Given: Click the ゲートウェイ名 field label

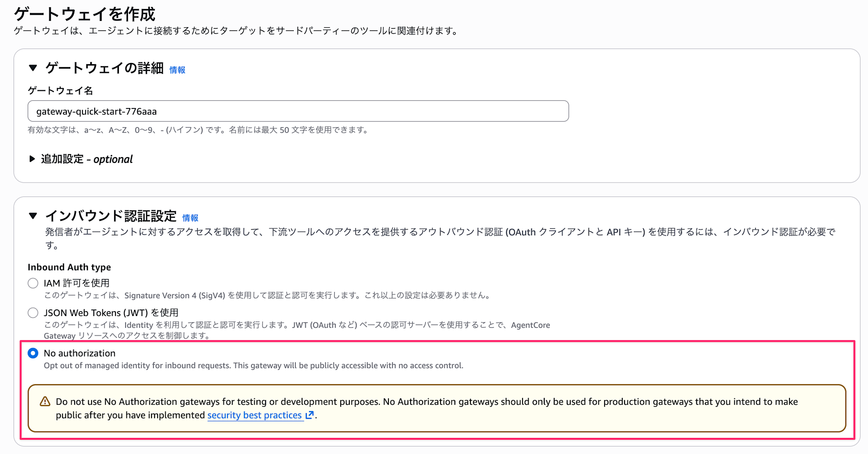Looking at the screenshot, I should (x=60, y=90).
